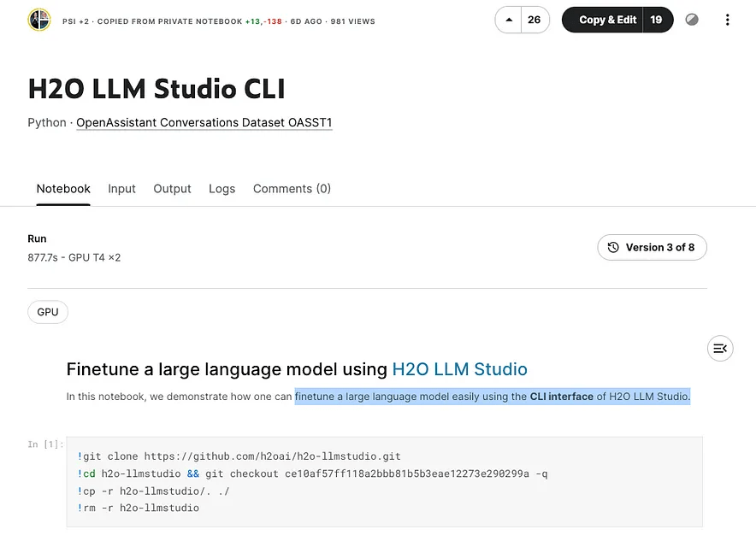Click the GPU accelerator tag
This screenshot has width=756, height=547.
[x=47, y=311]
